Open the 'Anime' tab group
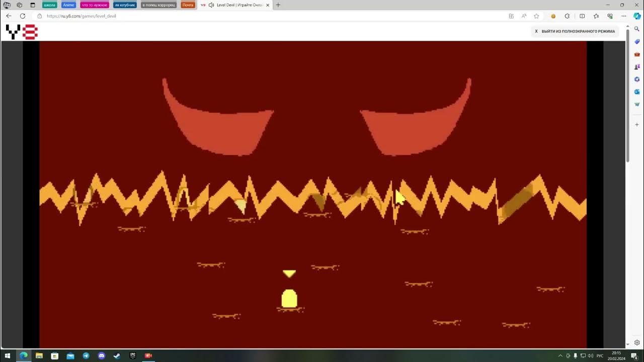The width and height of the screenshot is (644, 362). pos(68,5)
